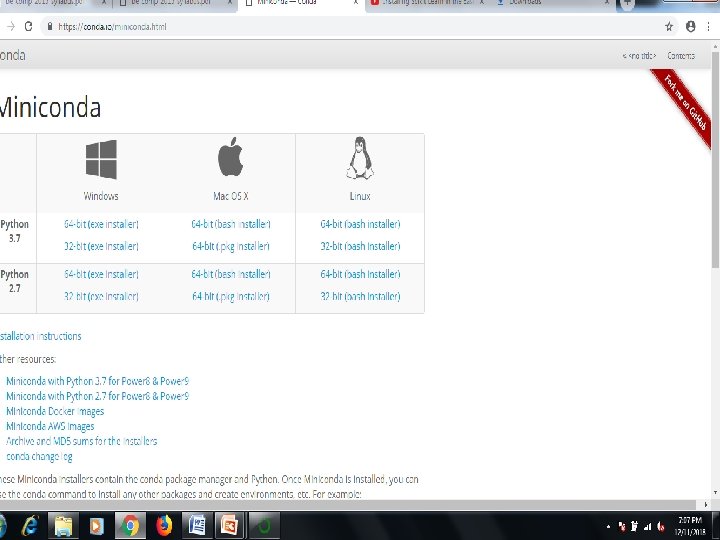The image size is (720, 540).
Task: Open File Explorer from the taskbar
Action: [64, 525]
